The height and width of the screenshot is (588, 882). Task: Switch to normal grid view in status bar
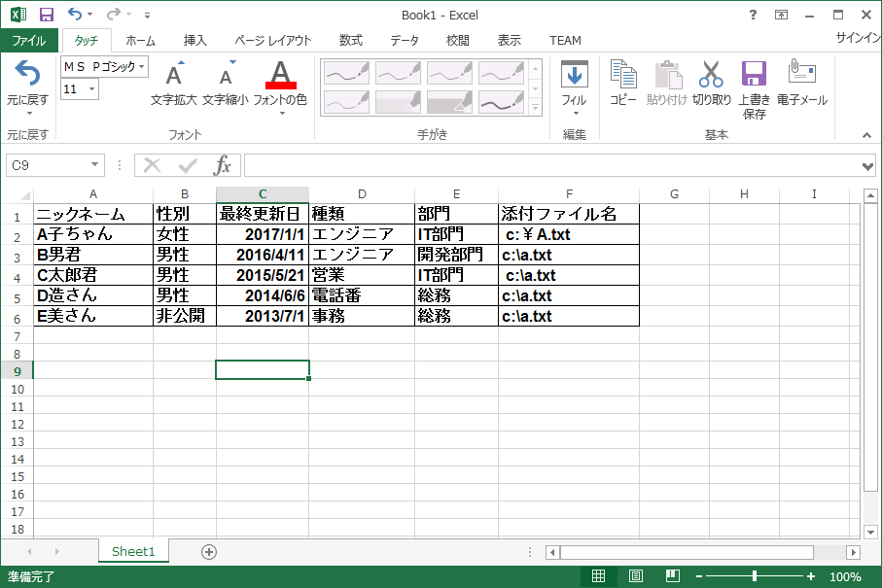coord(598,576)
